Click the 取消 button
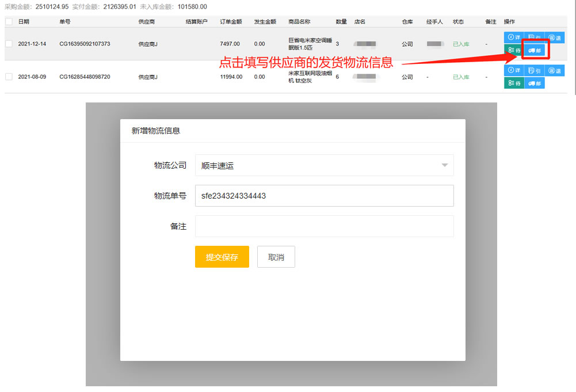The width and height of the screenshot is (576, 392). pos(276,257)
